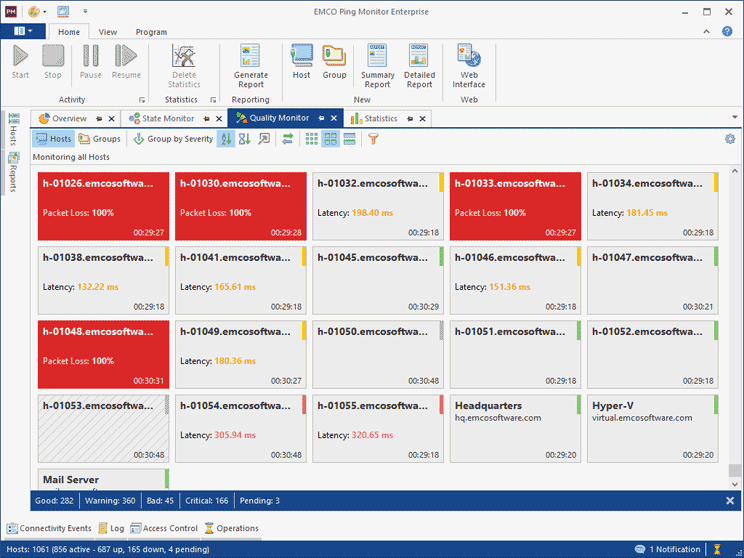Launch the Web Interface
The height and width of the screenshot is (558, 744).
[469, 58]
